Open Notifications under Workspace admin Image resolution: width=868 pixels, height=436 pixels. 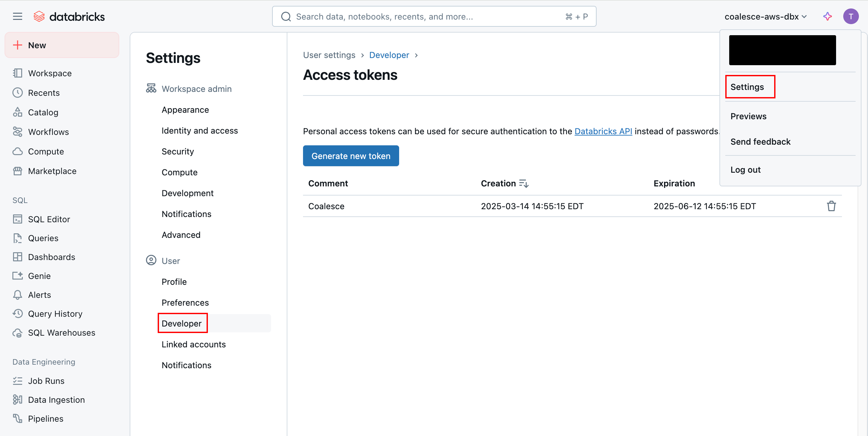coord(186,214)
